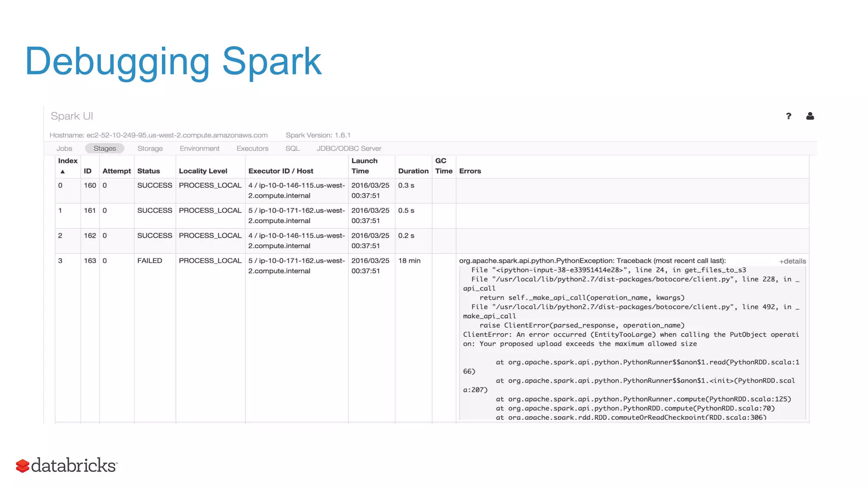The width and height of the screenshot is (868, 488).
Task: Open the Storage tab
Action: (150, 149)
